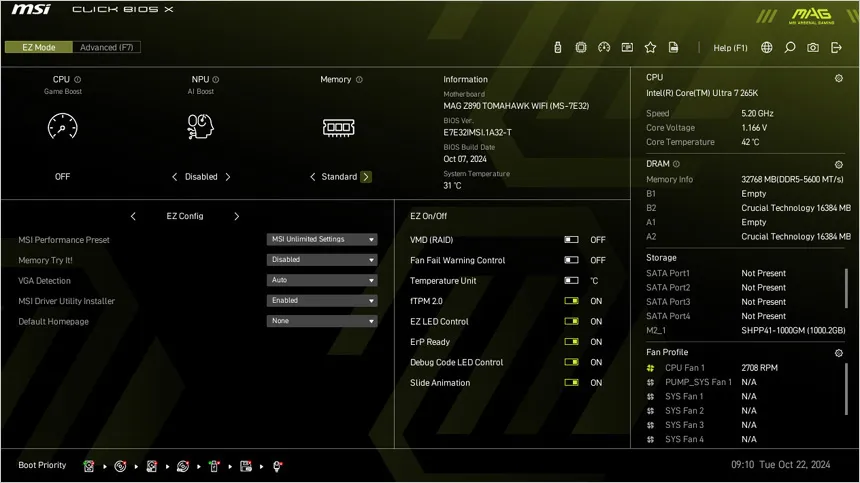Click the exit icon in top toolbar
The image size is (860, 483).
[x=836, y=48]
